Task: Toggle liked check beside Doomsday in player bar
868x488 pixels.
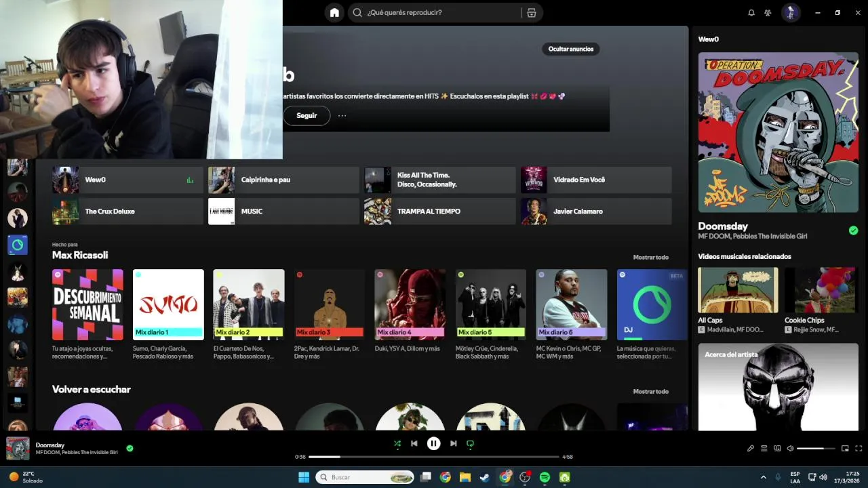Action: coord(130,448)
